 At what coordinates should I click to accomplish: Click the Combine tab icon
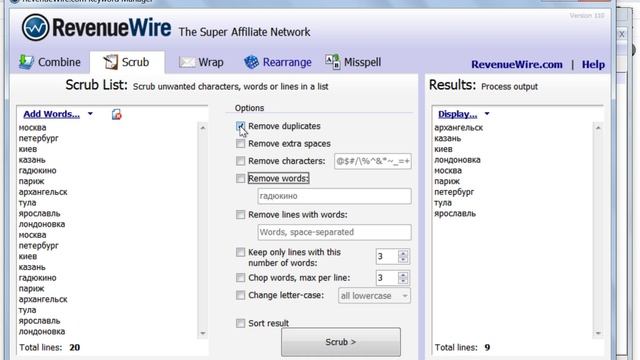pyautogui.click(x=26, y=62)
